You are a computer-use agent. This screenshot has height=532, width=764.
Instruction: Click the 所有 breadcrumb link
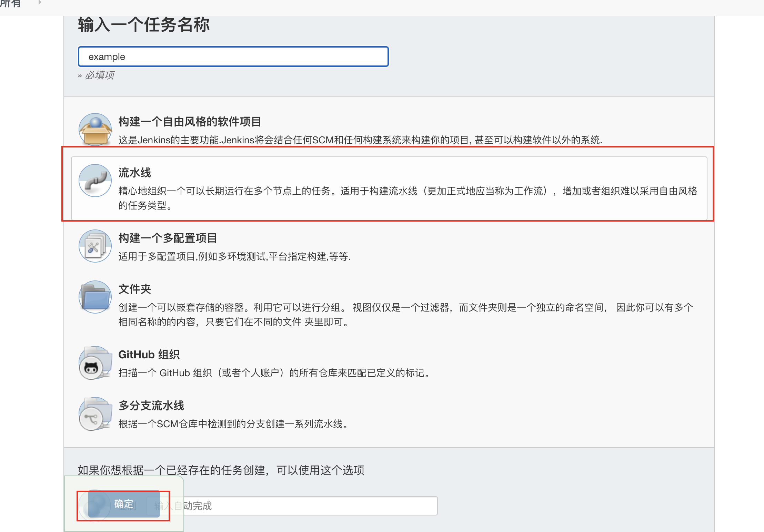point(10,3)
